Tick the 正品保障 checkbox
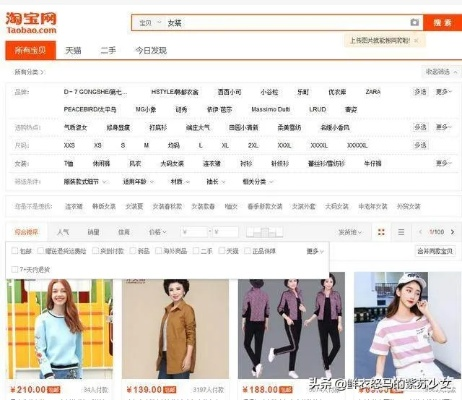This screenshot has height=400, width=462. pyautogui.click(x=247, y=250)
